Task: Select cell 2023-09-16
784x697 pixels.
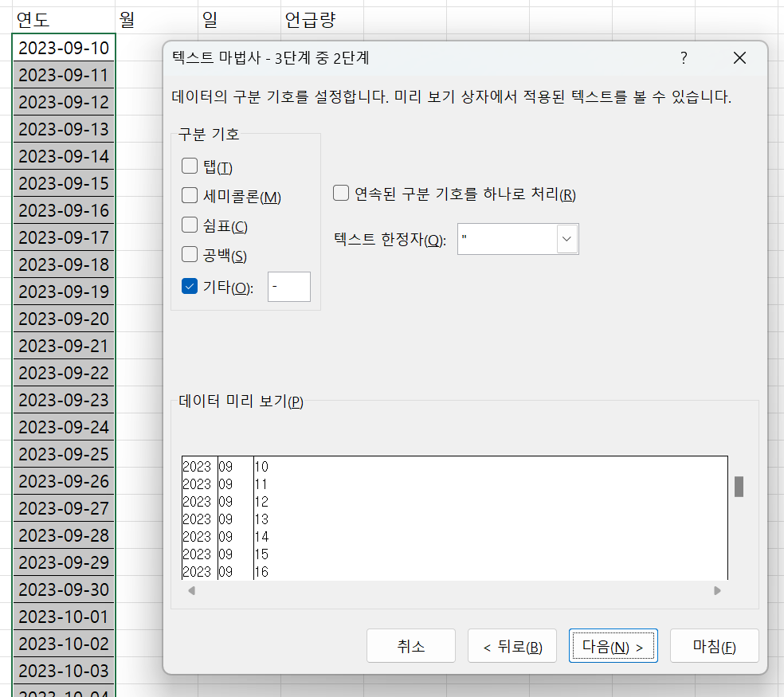Action: 64,210
